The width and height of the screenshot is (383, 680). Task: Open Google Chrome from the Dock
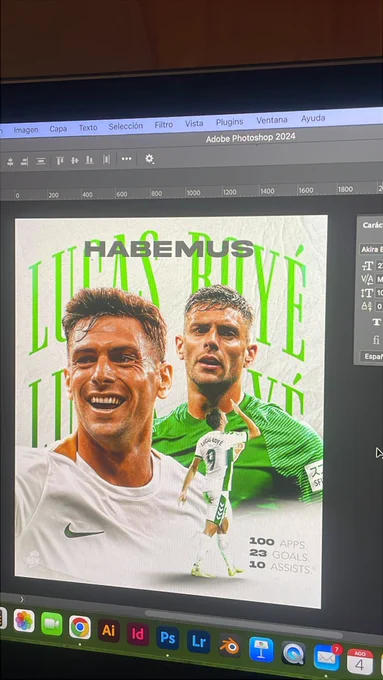[80, 627]
